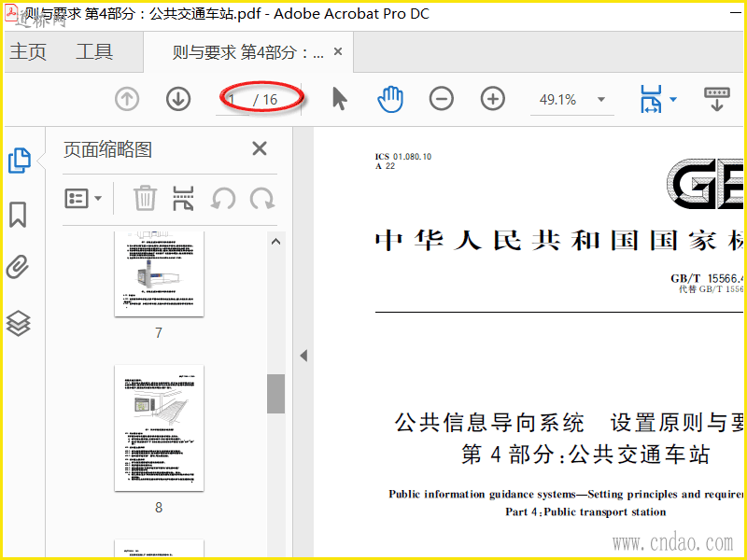This screenshot has width=747, height=560.
Task: Click the Acrobat app icon in the title bar
Action: (x=10, y=12)
